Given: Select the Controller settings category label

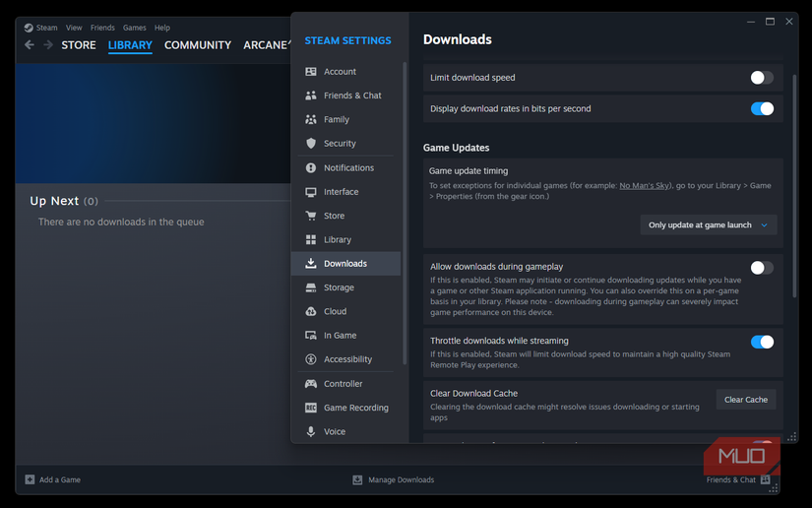Looking at the screenshot, I should (343, 384).
